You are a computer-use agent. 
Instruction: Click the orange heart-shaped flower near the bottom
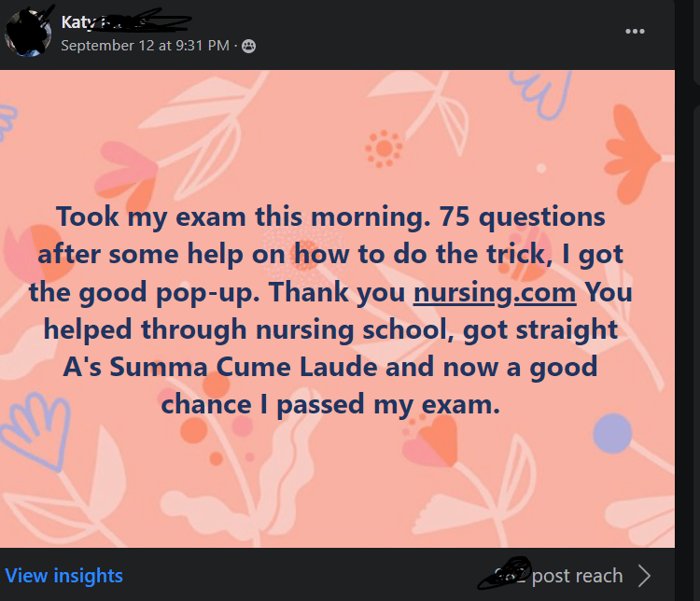point(437,440)
